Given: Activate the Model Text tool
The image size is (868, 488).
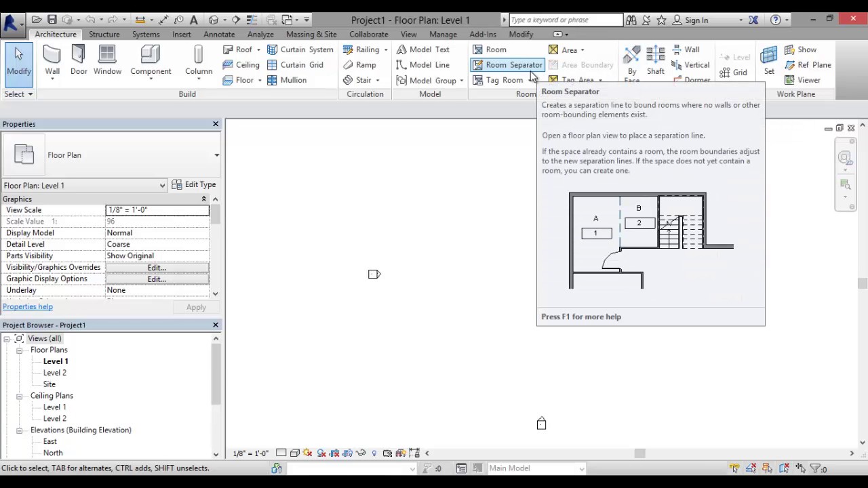Looking at the screenshot, I should click(423, 49).
